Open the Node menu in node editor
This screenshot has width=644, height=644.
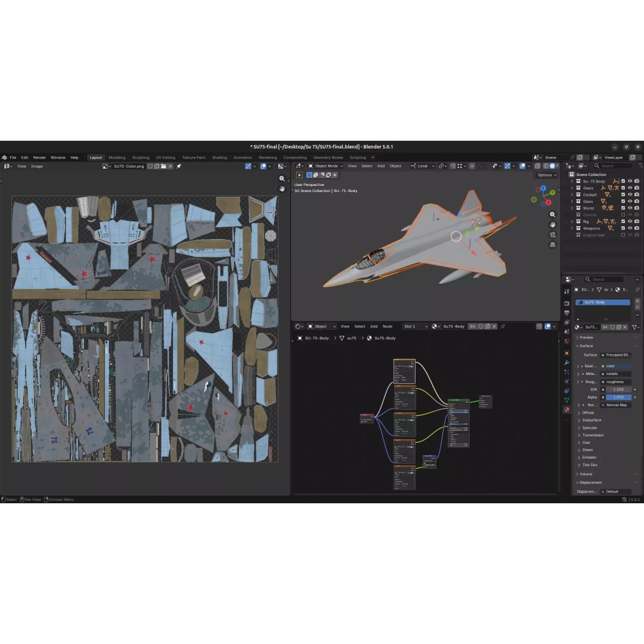pos(388,327)
